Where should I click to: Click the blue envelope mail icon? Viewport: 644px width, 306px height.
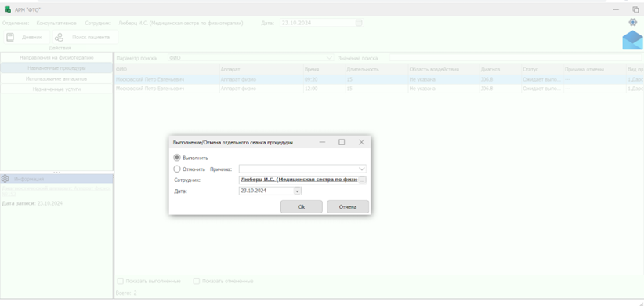coord(632,40)
